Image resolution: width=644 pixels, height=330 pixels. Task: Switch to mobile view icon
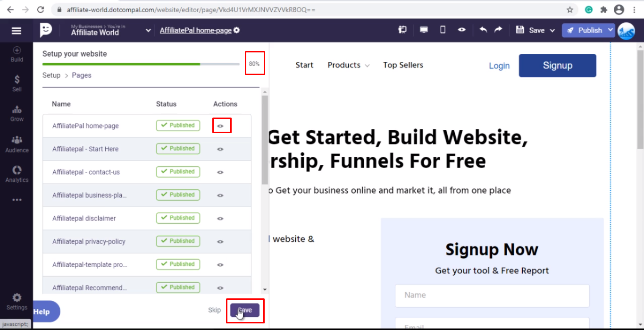[443, 30]
